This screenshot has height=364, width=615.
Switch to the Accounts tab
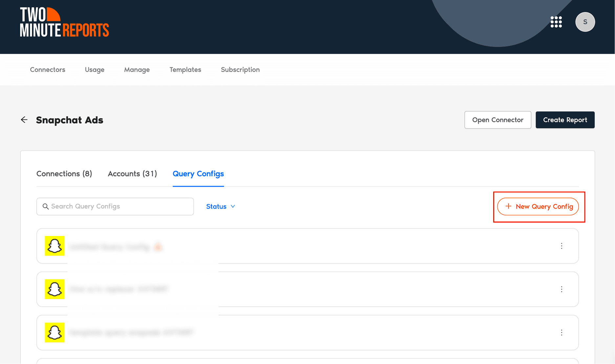(132, 174)
